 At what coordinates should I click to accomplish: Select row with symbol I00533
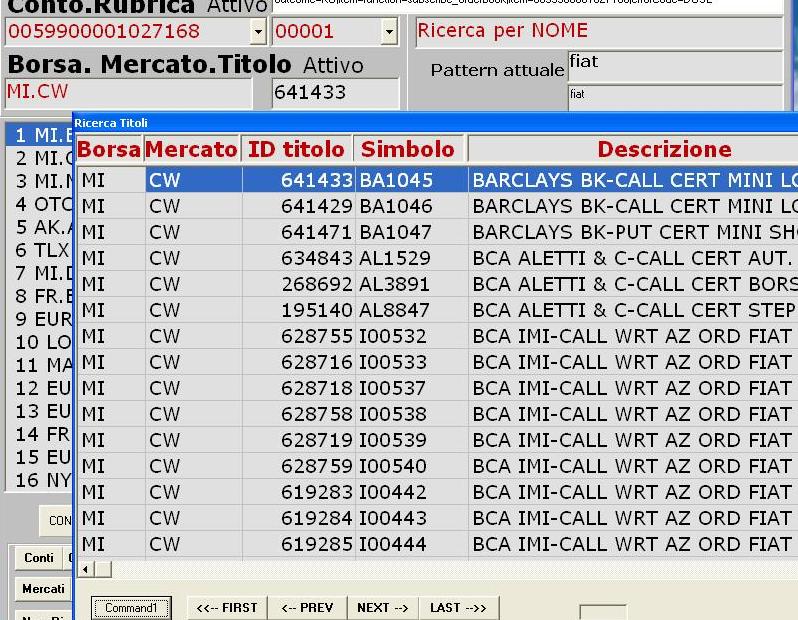tap(437, 362)
